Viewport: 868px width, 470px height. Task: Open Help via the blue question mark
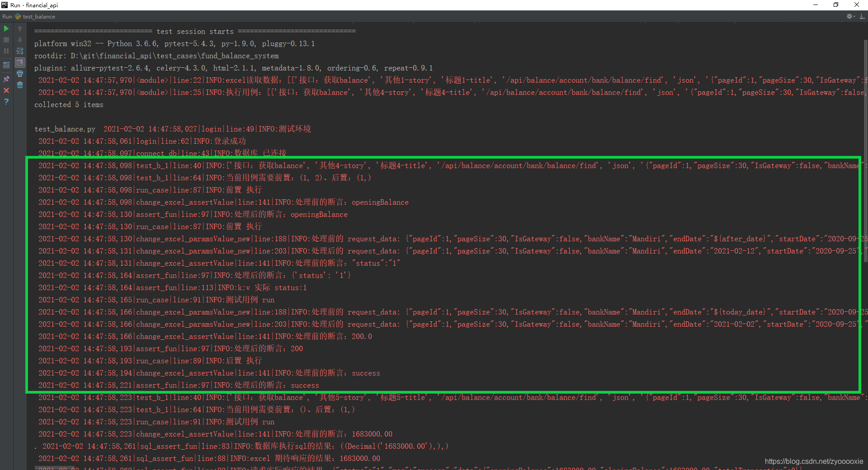click(6, 102)
